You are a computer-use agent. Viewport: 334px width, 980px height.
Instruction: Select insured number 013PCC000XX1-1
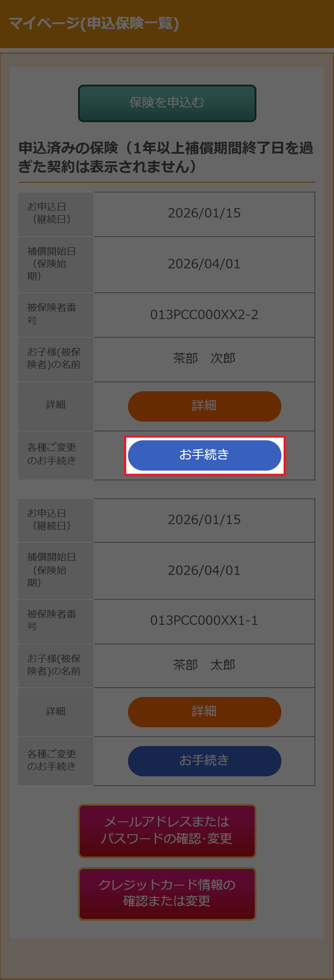tap(204, 620)
